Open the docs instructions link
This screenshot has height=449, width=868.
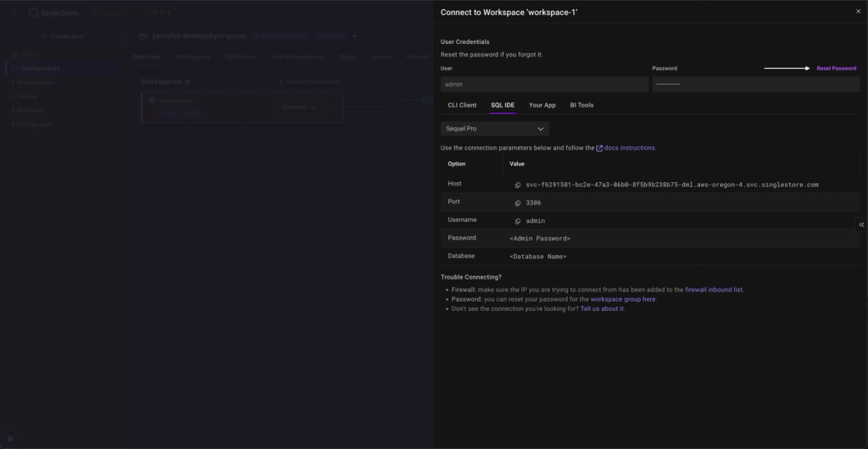[x=626, y=148]
